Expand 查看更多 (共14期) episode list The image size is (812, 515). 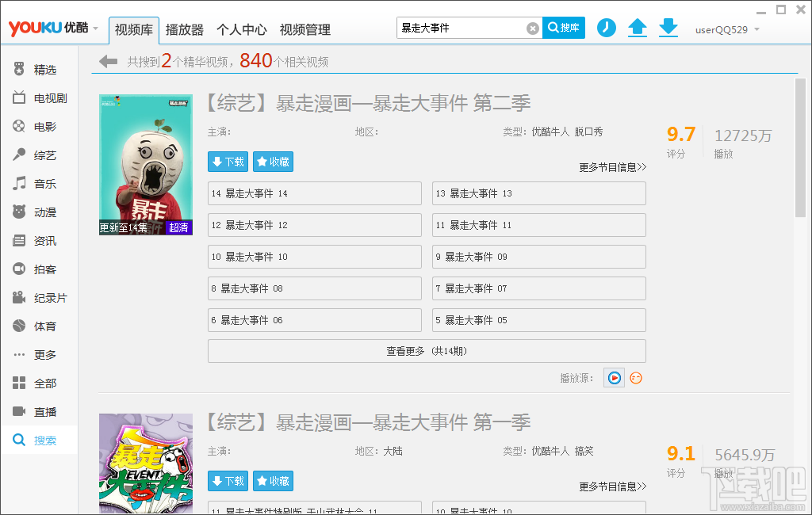427,351
